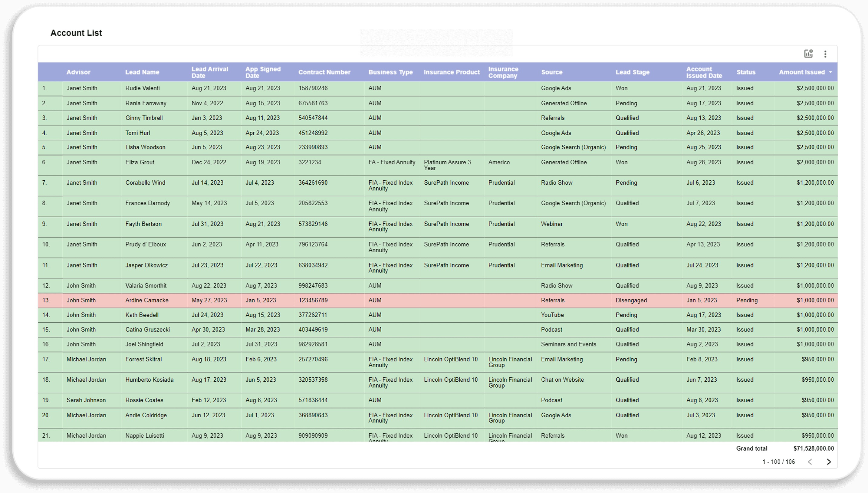Click contract number 123456789
Image resolution: width=868 pixels, height=493 pixels.
(x=313, y=300)
